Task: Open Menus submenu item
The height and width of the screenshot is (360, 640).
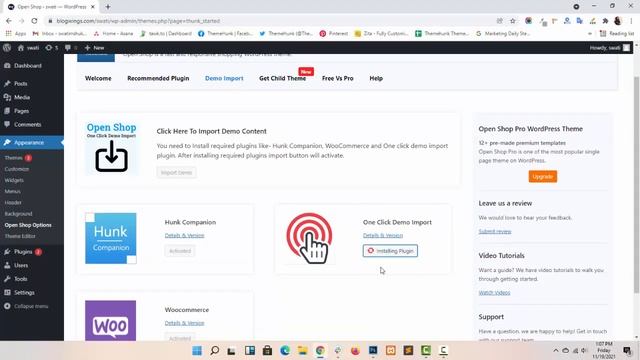Action: pyautogui.click(x=12, y=191)
